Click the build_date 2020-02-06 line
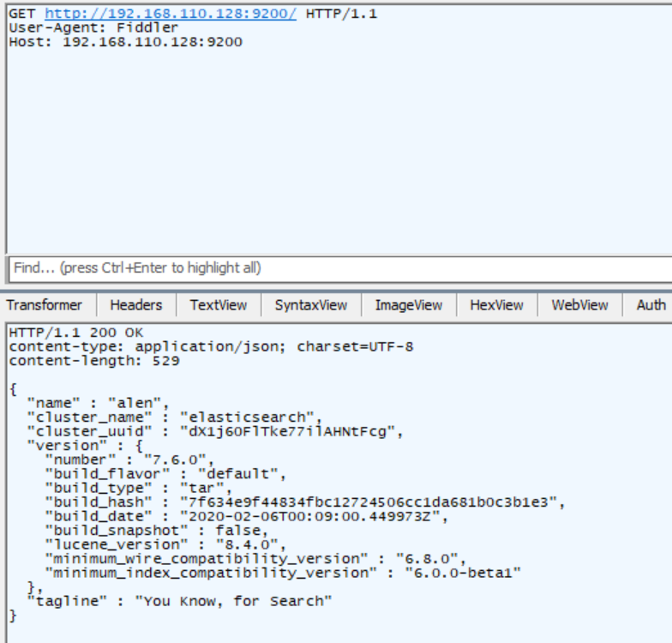Screen dimensions: 672x643 pos(247,516)
